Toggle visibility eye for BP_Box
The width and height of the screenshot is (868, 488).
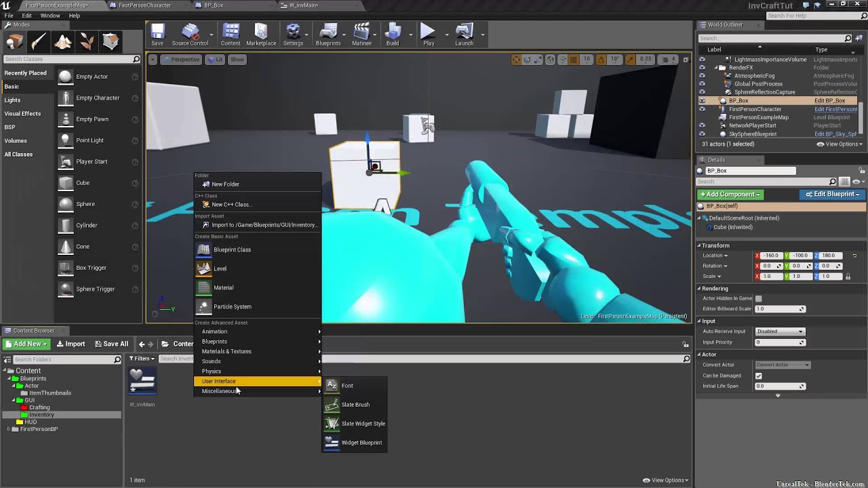[x=702, y=101]
